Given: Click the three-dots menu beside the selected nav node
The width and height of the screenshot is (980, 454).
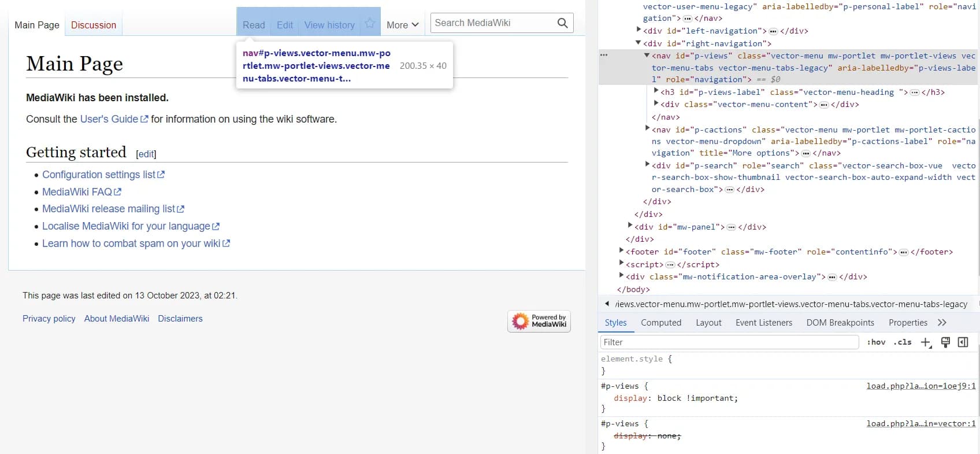Looking at the screenshot, I should tap(604, 55).
